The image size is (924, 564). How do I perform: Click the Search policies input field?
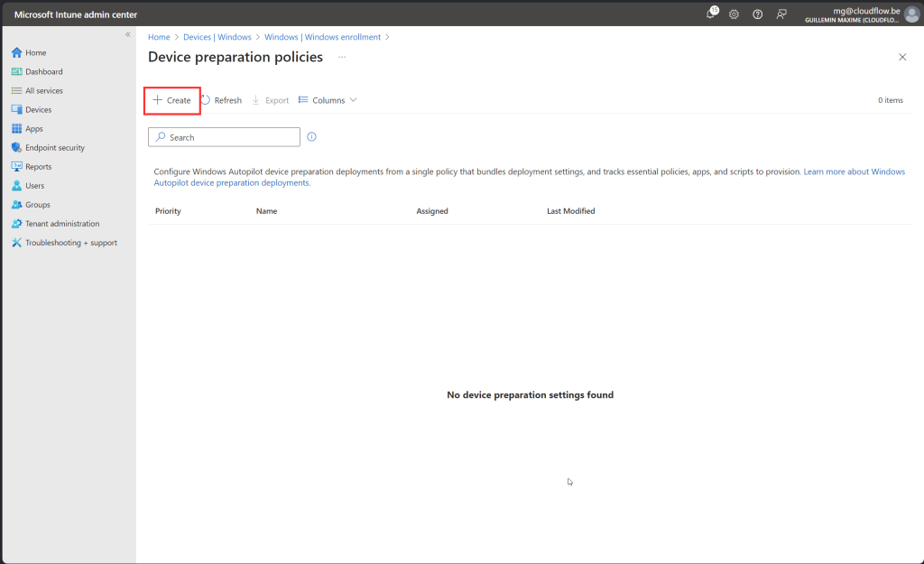click(224, 137)
